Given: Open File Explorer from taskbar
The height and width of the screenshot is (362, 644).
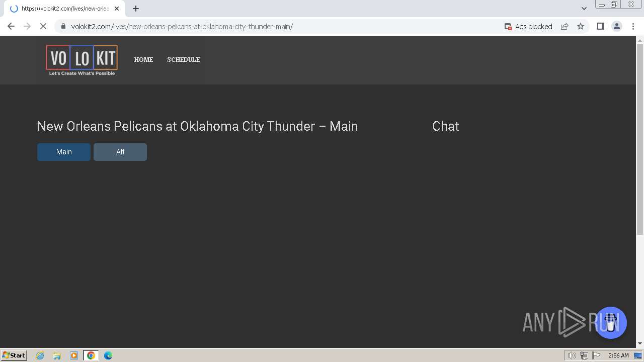Looking at the screenshot, I should [57, 355].
